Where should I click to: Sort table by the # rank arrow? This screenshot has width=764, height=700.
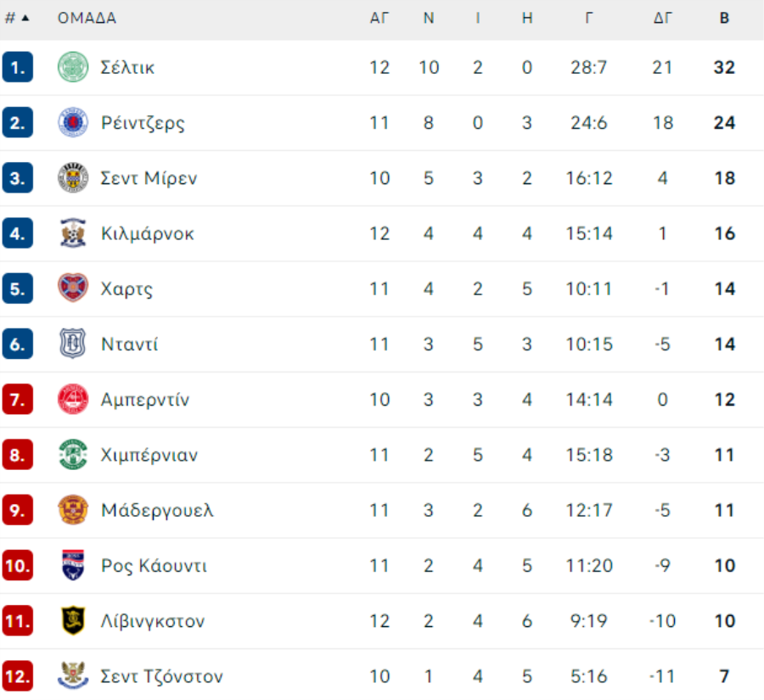25,18
